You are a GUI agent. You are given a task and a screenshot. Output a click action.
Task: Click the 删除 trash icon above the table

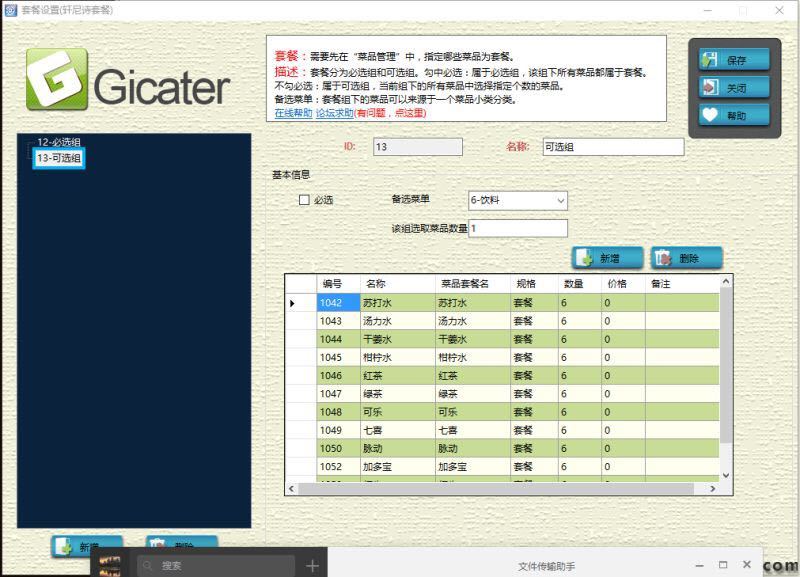(664, 258)
